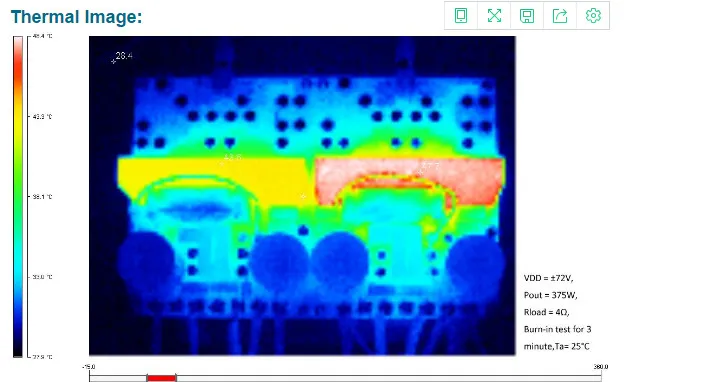This screenshot has width=717, height=382.
Task: Click the 33.0 °C scale label
Action: point(42,277)
